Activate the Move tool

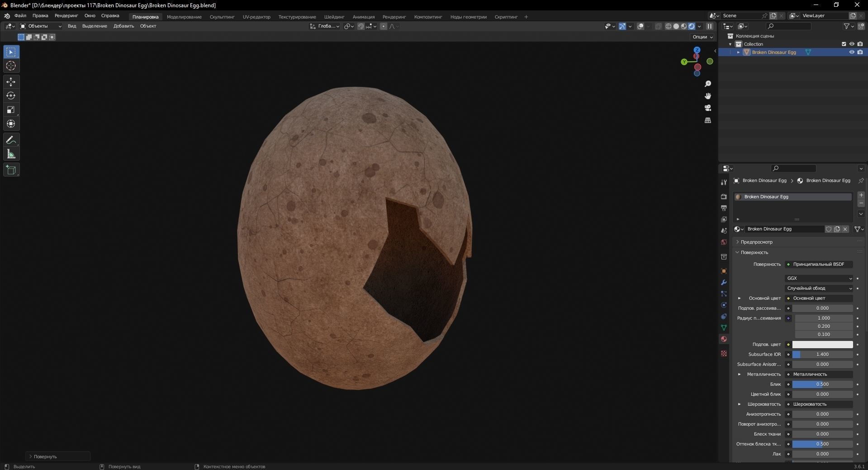pyautogui.click(x=11, y=82)
